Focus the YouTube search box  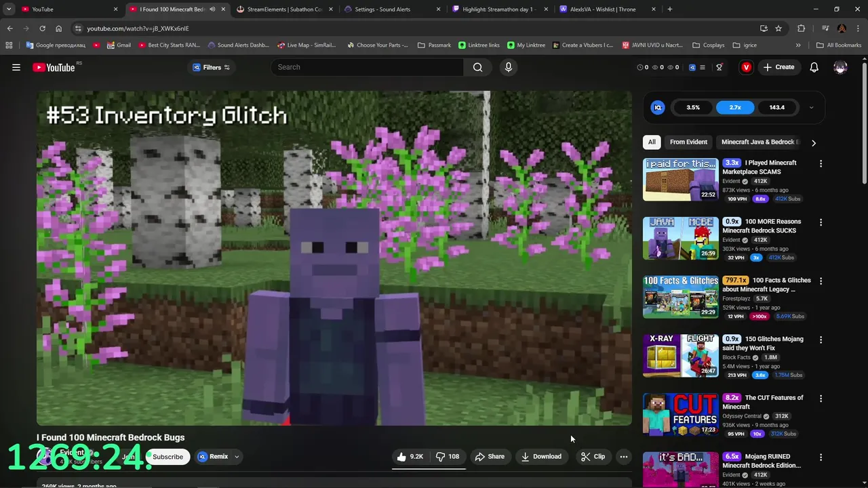point(367,67)
